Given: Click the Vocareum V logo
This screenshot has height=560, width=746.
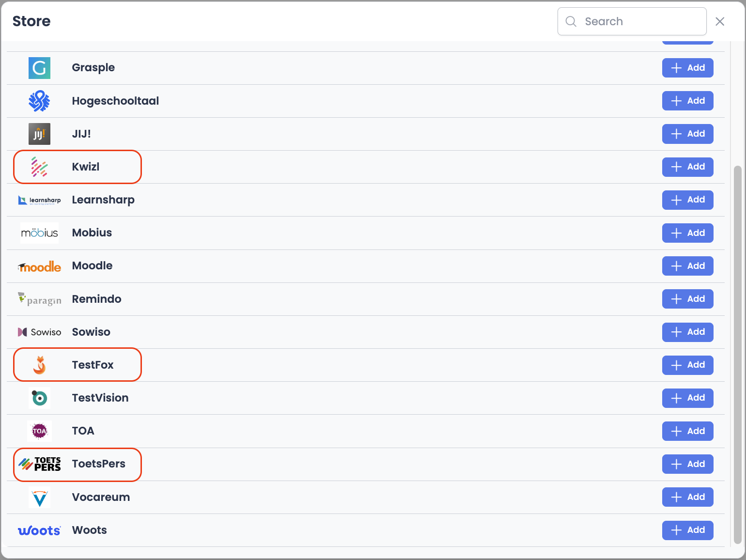Looking at the screenshot, I should (39, 498).
